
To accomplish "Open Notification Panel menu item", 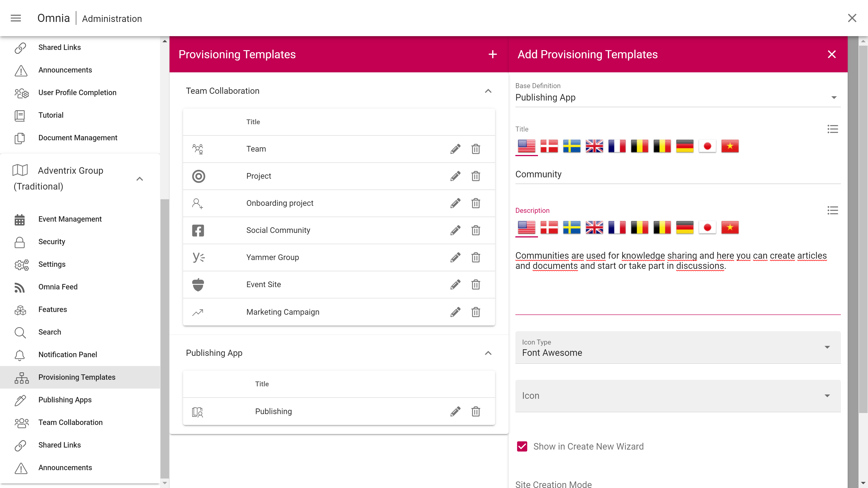I will click(x=67, y=355).
